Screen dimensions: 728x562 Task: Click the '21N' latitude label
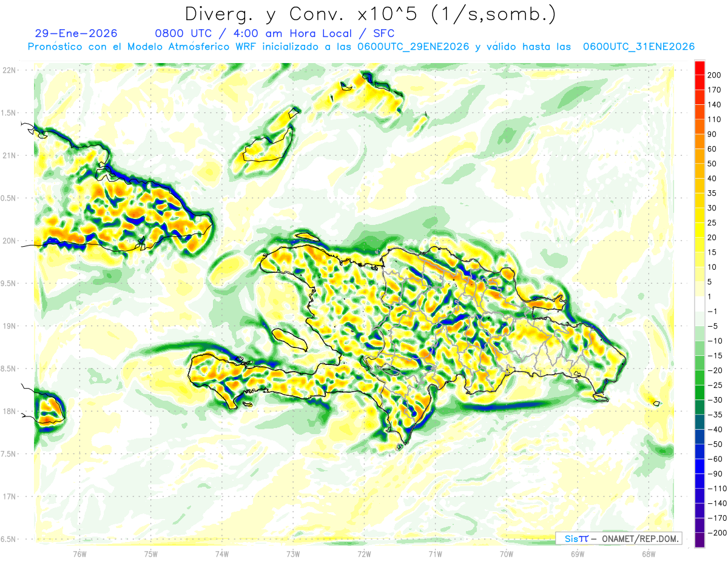pyautogui.click(x=10, y=155)
